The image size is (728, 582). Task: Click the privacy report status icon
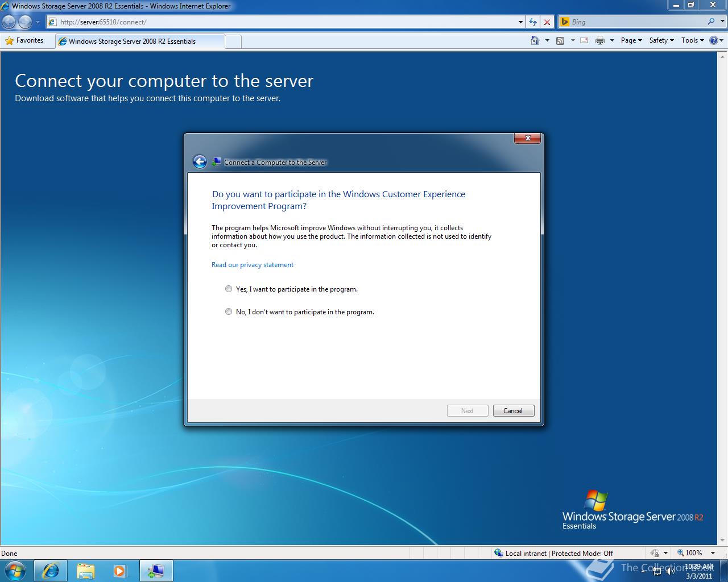655,553
